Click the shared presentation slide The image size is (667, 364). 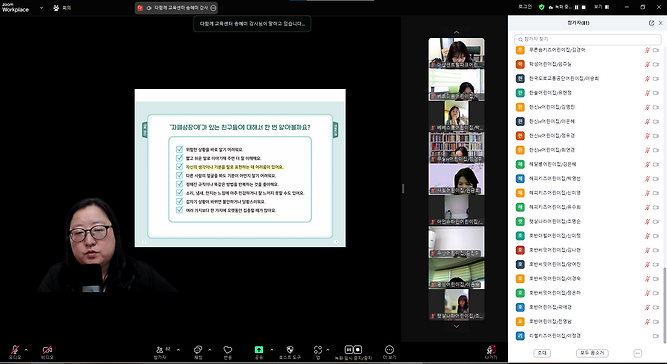click(x=240, y=168)
